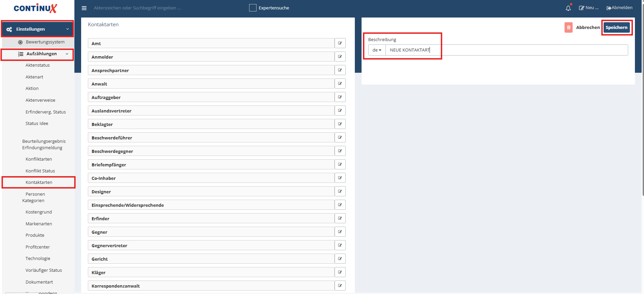Image resolution: width=644 pixels, height=294 pixels.
Task: Click the Speichern button
Action: 616,28
